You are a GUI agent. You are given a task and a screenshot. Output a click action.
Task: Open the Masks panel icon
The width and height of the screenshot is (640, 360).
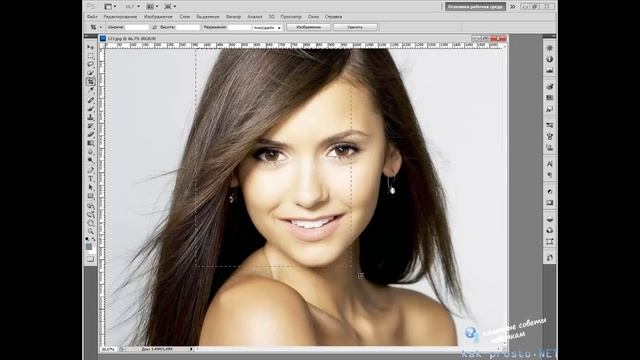click(550, 203)
